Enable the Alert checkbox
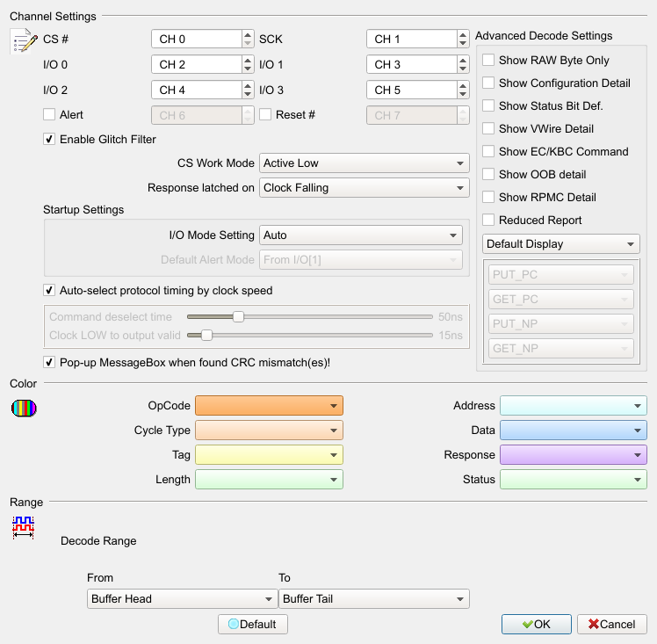Image resolution: width=657 pixels, height=644 pixels. [x=49, y=114]
